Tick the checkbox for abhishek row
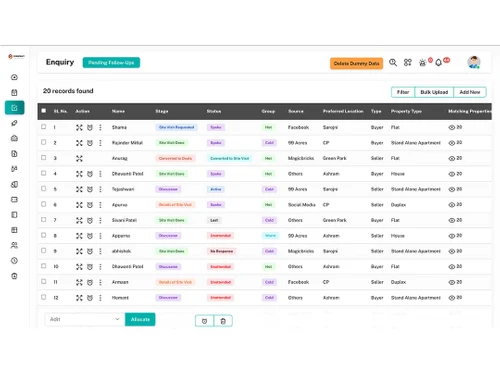The image size is (500, 375). [x=44, y=251]
